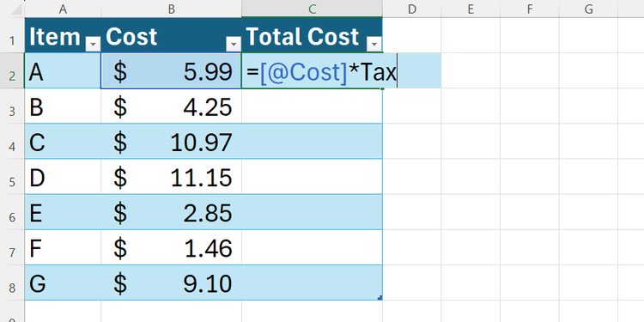Click the cost cell showing 10.97
The image size is (644, 322).
[171, 142]
